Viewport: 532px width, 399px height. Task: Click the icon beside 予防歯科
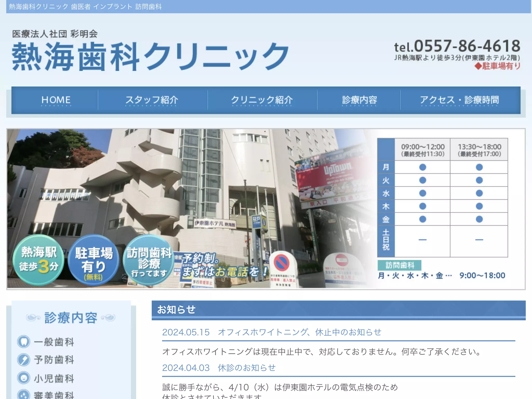point(24,360)
